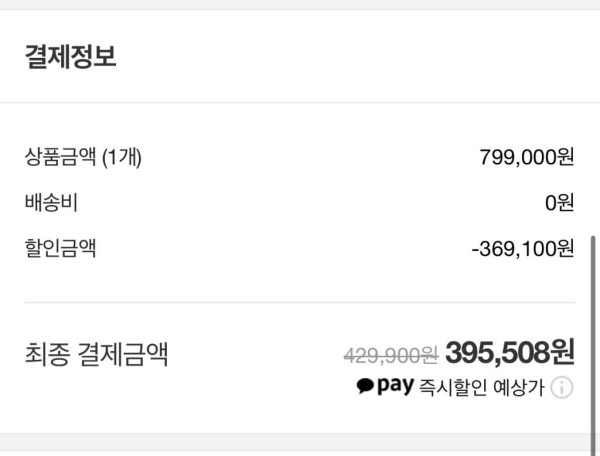600x456 pixels.
Task: Click the info icon beside 즉시할인 예상가
Action: click(562, 388)
